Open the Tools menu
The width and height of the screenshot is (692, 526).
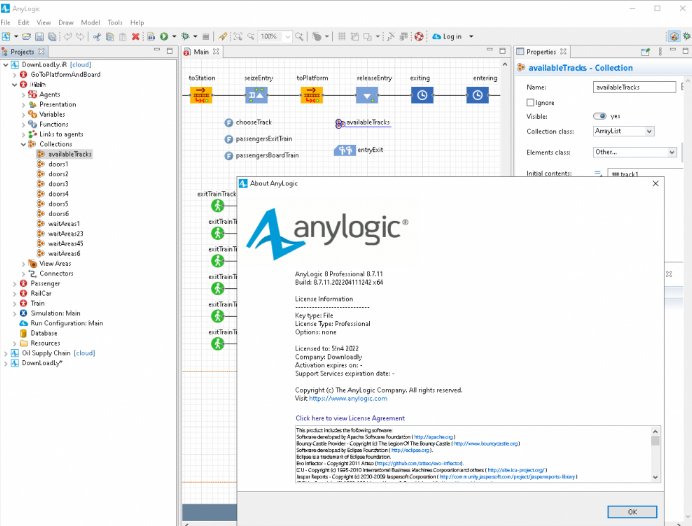pos(115,22)
